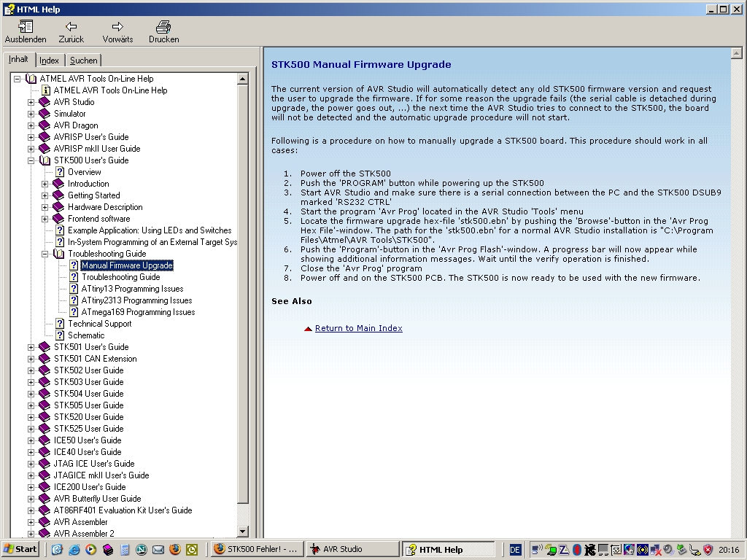The image size is (747, 560).
Task: Open In-System Programming of an External Target topic
Action: coord(152,242)
